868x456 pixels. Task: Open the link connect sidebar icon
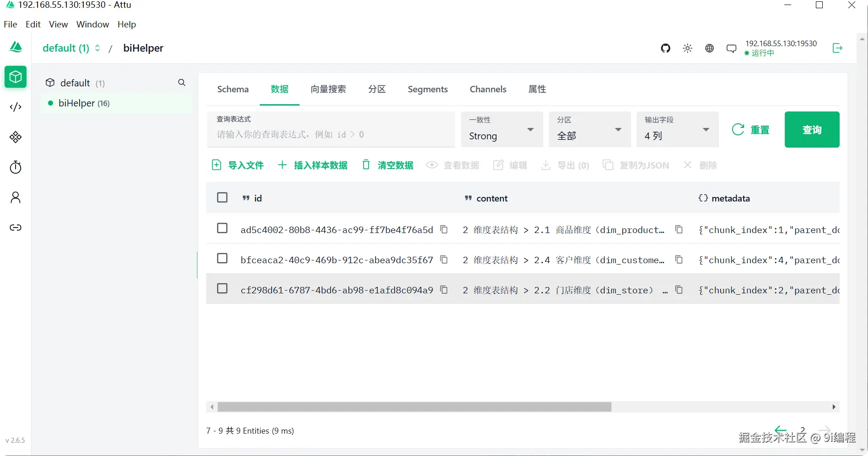(x=16, y=228)
